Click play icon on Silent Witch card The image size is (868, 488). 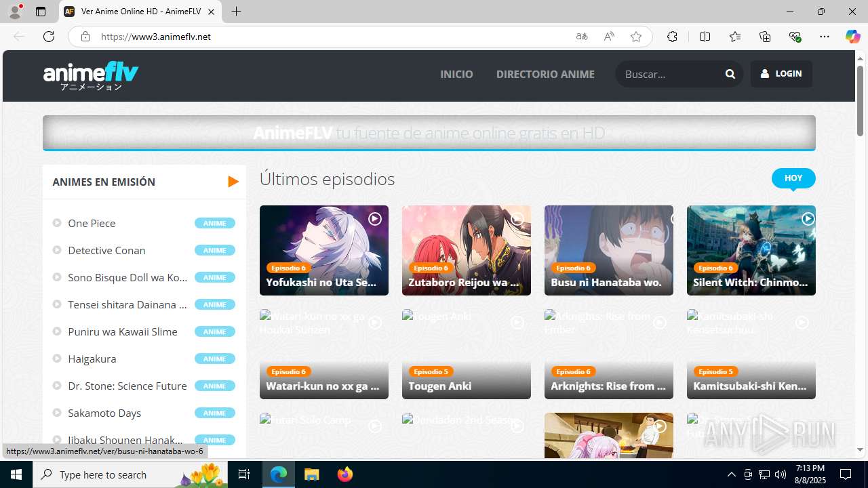click(808, 219)
